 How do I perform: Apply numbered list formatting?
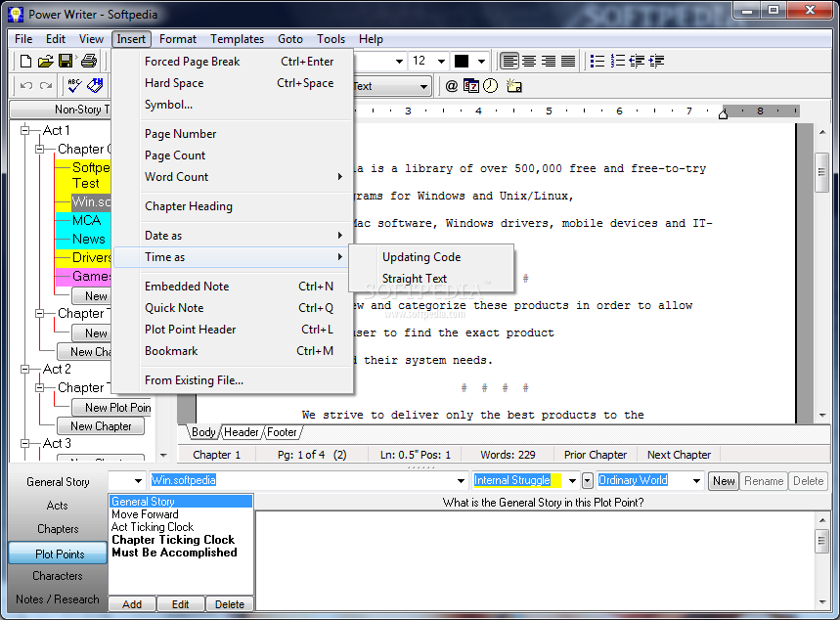(618, 61)
